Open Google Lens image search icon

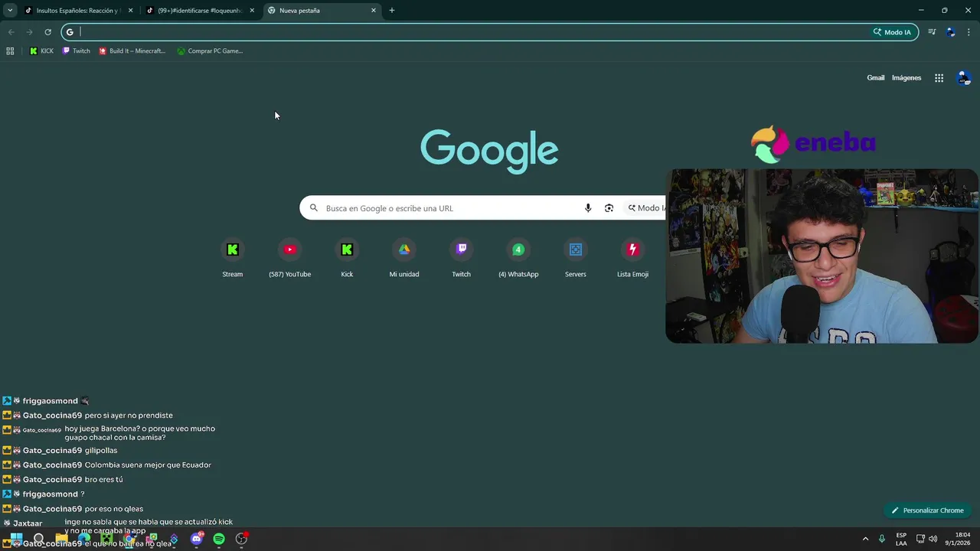(609, 208)
